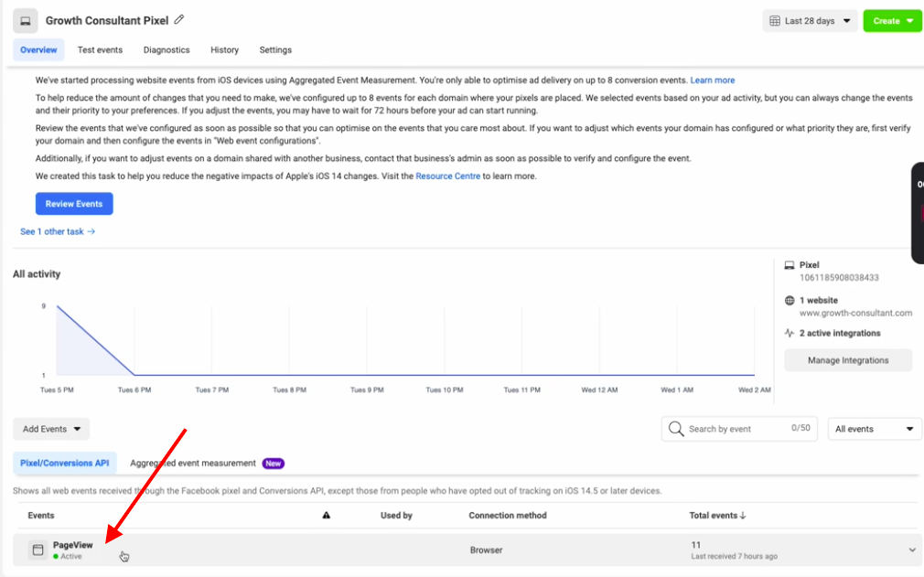Click the Browser connection method cell

486,550
